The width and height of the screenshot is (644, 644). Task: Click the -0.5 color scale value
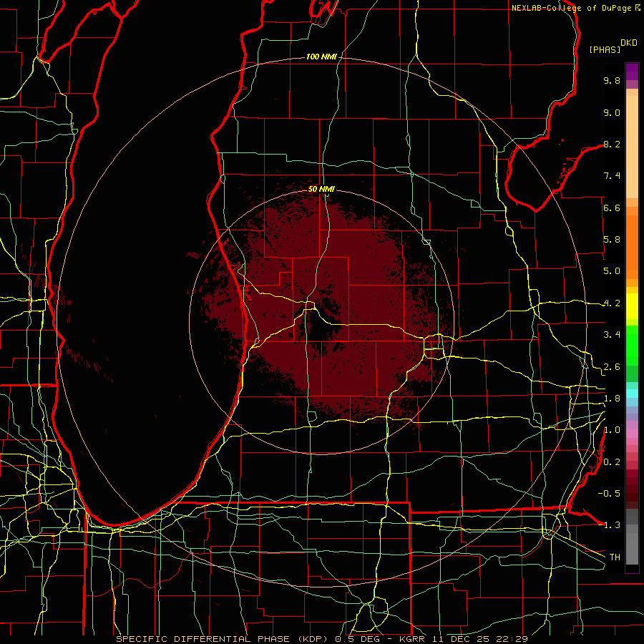coord(609,494)
